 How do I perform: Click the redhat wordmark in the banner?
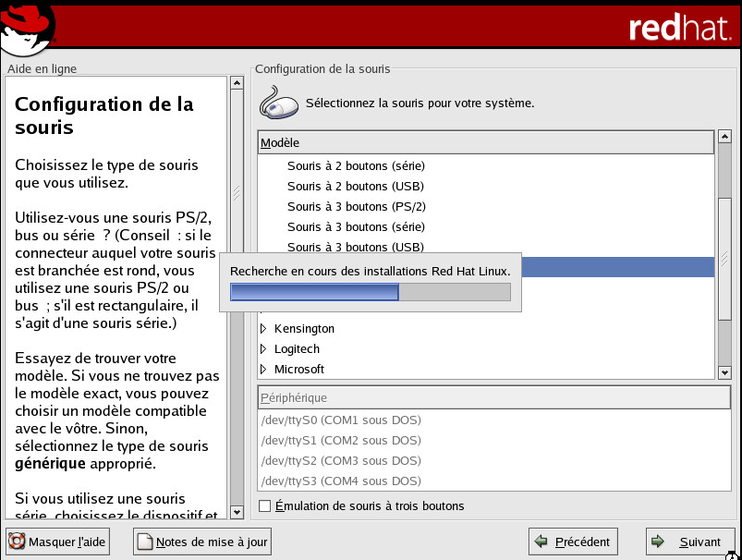(679, 28)
